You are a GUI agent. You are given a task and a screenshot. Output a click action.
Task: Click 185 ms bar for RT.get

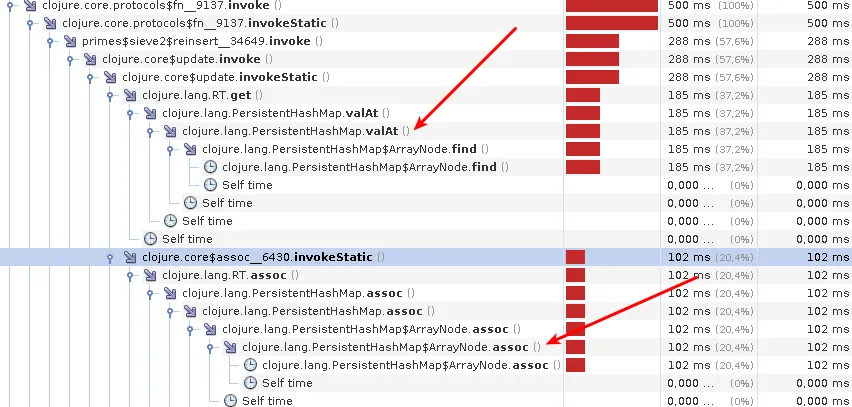582,95
